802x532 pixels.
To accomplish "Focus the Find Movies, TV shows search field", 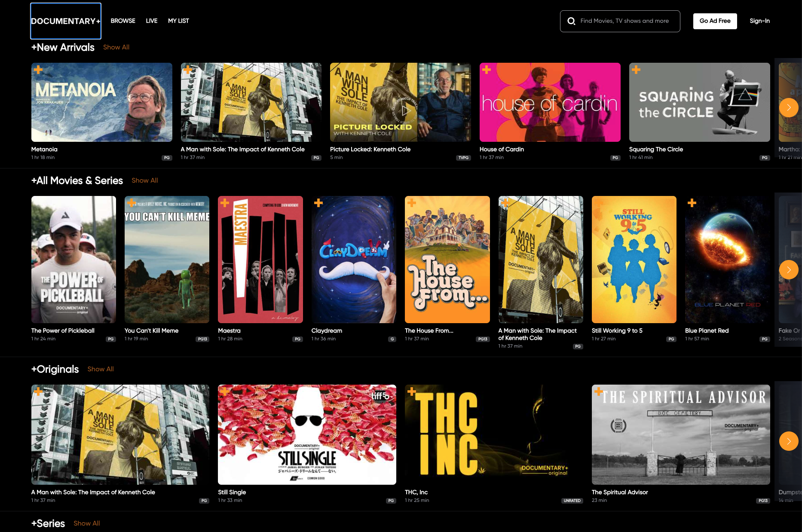I will [x=620, y=21].
